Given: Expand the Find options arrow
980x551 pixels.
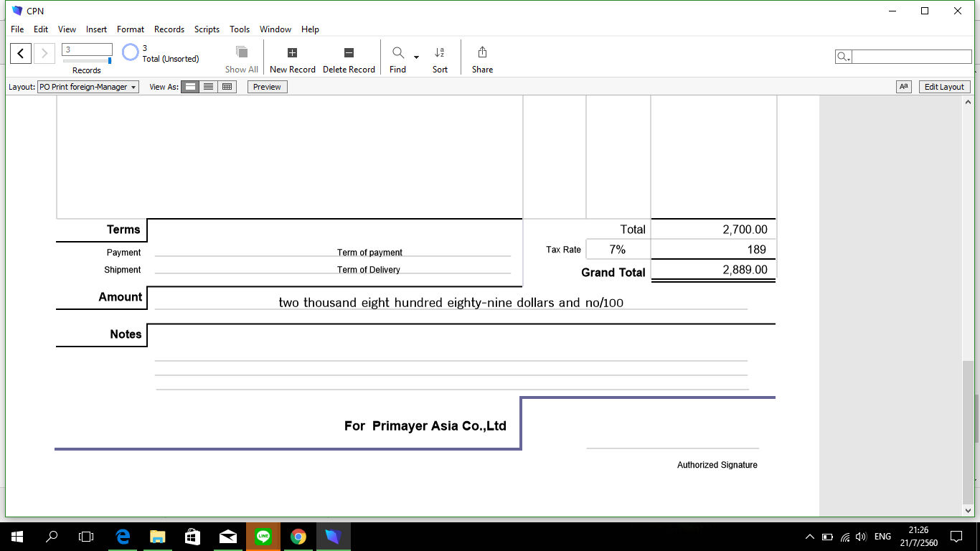Looking at the screenshot, I should click(416, 57).
